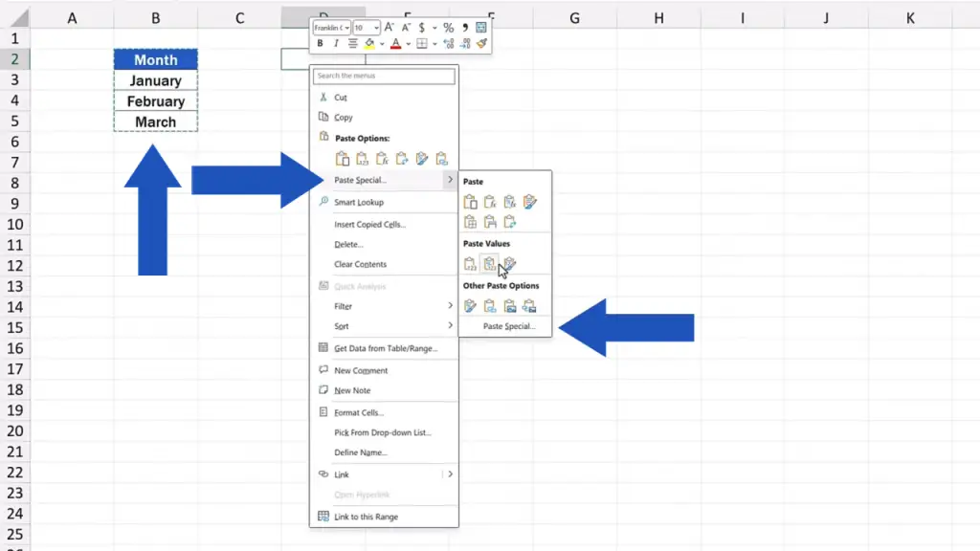The width and height of the screenshot is (980, 551).
Task: Open the font color dropdown arrow
Action: point(408,44)
